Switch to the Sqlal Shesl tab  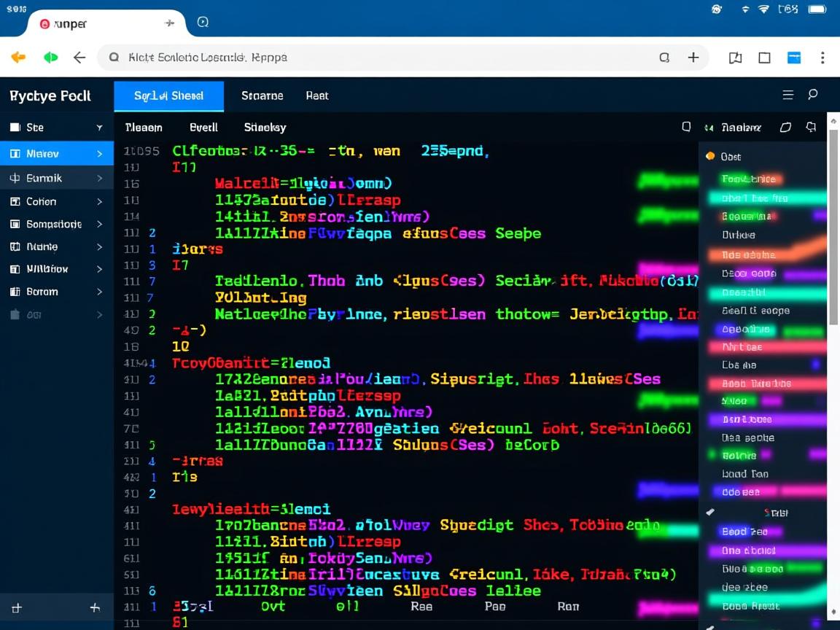168,96
